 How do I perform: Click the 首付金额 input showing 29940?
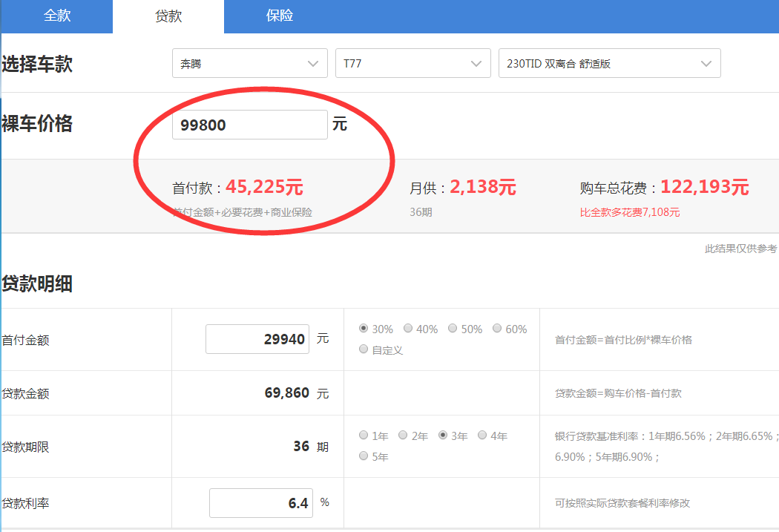257,339
